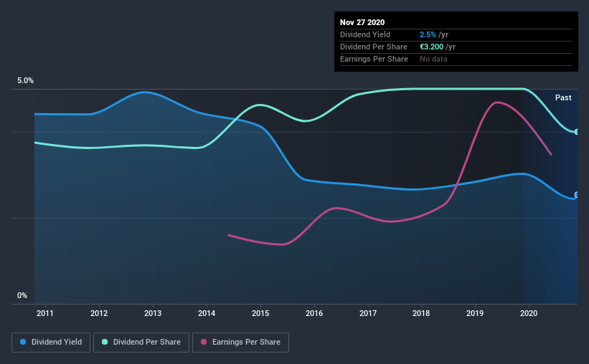Viewport: 589px width, 364px height.
Task: Select the 2013 x-axis label
Action: (x=153, y=313)
